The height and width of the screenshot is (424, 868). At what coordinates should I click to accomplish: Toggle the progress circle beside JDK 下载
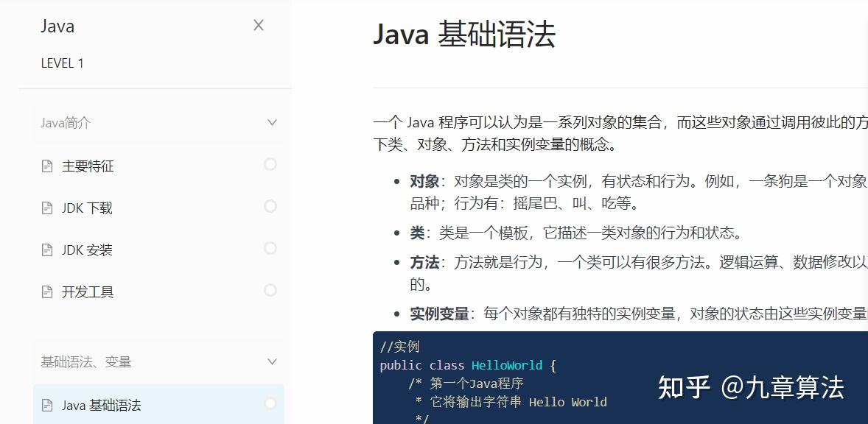270,208
